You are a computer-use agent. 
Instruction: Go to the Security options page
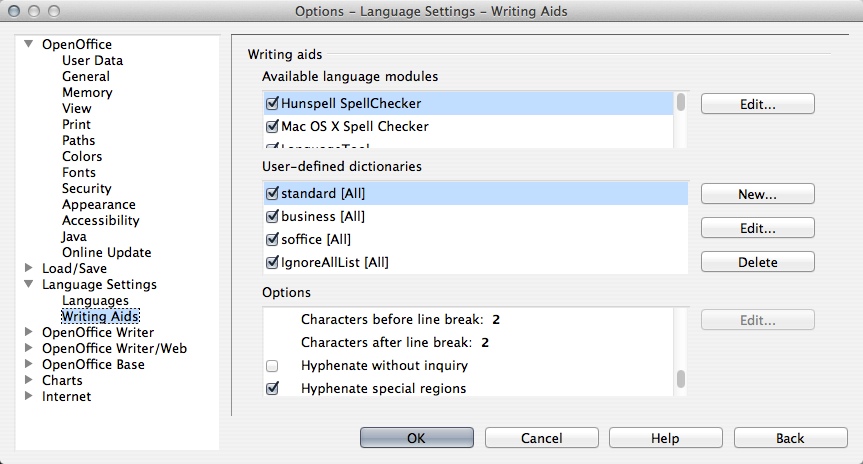point(86,188)
